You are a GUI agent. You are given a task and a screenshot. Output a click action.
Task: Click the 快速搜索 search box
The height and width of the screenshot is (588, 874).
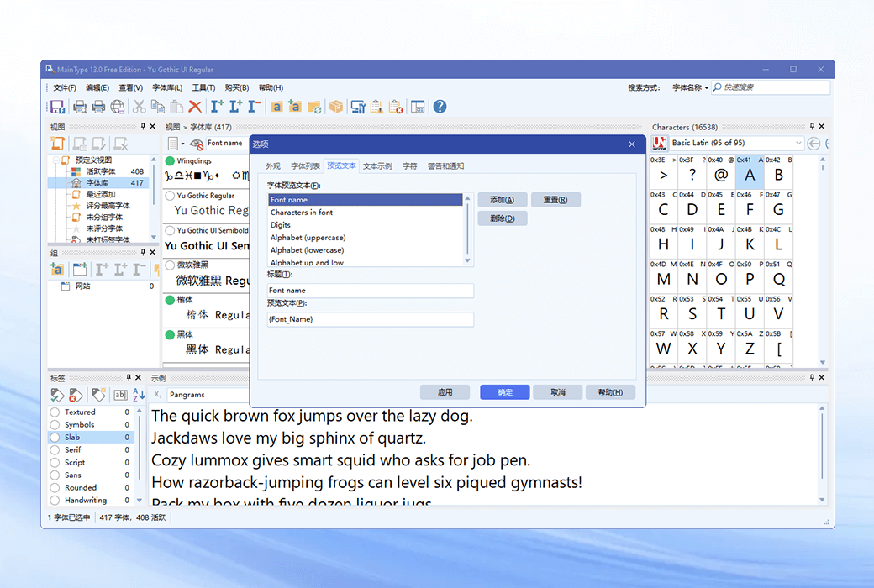771,87
